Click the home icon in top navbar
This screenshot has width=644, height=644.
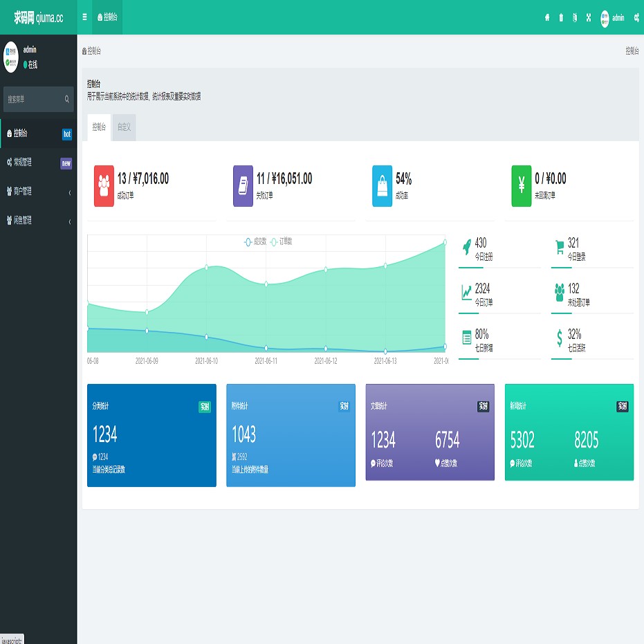click(547, 17)
